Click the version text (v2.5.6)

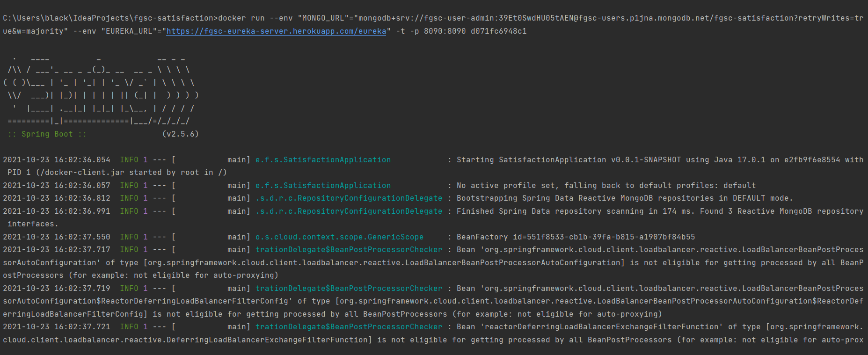click(x=181, y=134)
